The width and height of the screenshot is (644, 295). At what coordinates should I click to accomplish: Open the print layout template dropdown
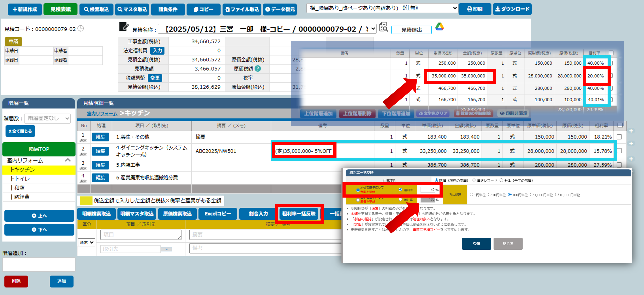click(382, 8)
